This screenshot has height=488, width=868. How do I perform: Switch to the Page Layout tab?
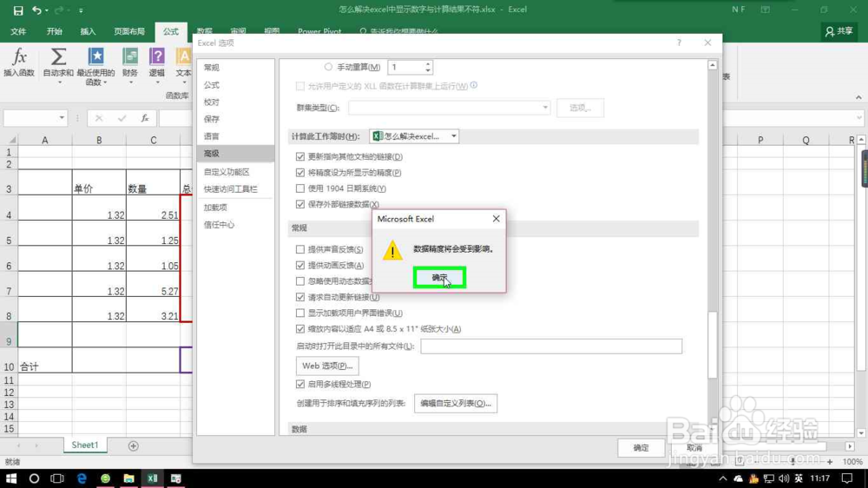pyautogui.click(x=129, y=31)
